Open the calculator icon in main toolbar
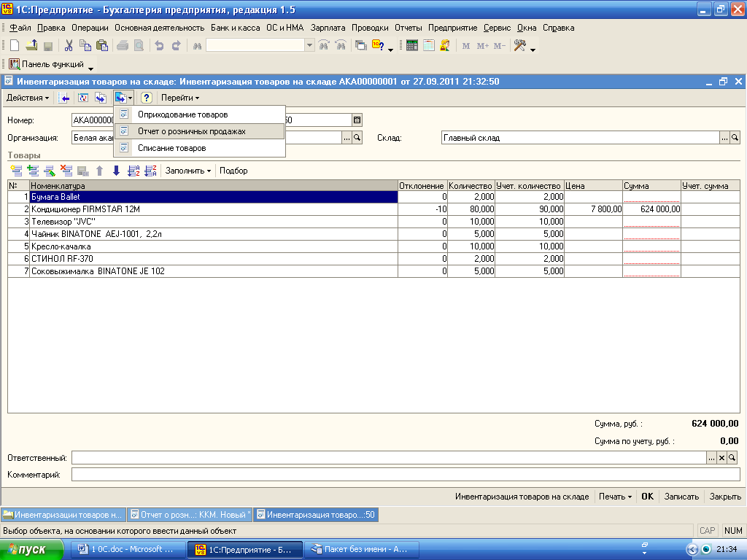 [x=412, y=46]
